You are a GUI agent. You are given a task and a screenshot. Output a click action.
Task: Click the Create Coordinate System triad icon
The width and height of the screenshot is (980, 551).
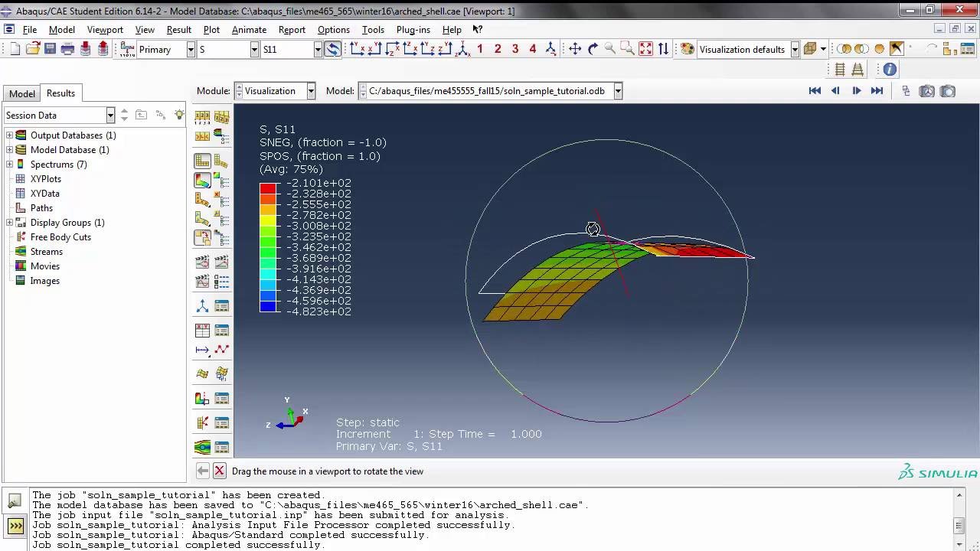(x=202, y=306)
